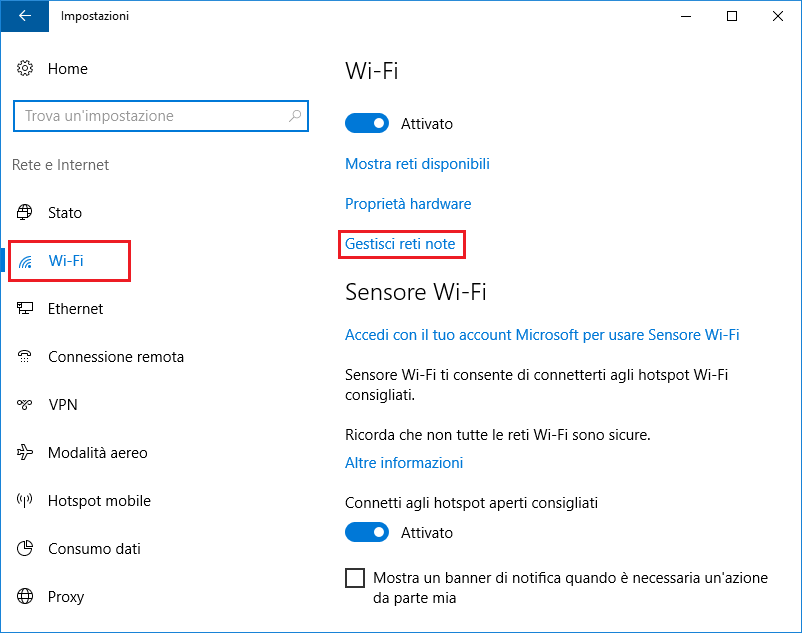The image size is (802, 633).
Task: Click inside the Trova un'impostazione search box
Action: [160, 116]
